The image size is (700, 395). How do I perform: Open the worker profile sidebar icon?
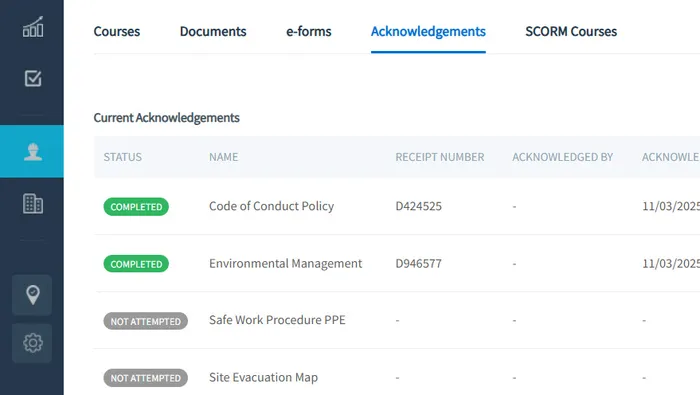[32, 151]
